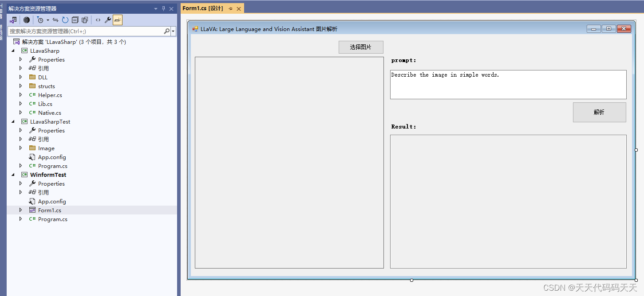The image size is (644, 296).
Task: Open the pending changes filter dropdown arrow
Action: pyautogui.click(x=48, y=20)
